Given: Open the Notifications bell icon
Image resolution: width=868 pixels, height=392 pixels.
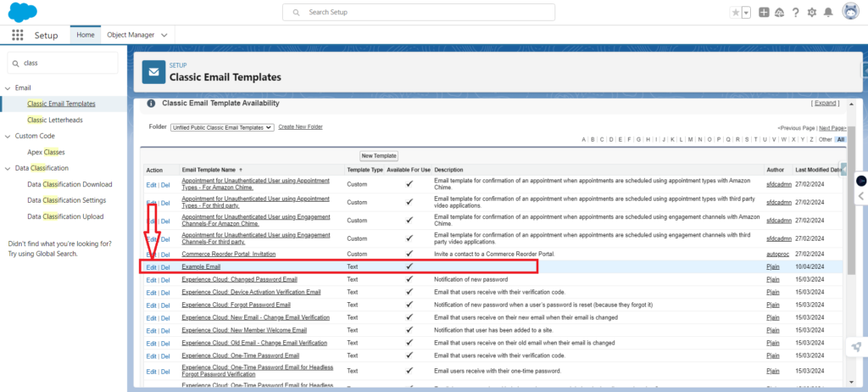Looking at the screenshot, I should (x=828, y=13).
